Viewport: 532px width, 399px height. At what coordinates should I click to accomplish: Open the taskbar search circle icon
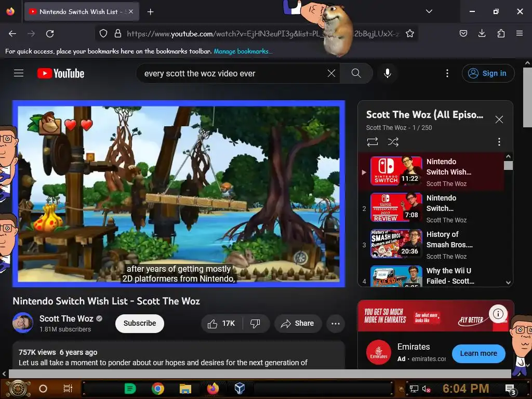[43, 389]
